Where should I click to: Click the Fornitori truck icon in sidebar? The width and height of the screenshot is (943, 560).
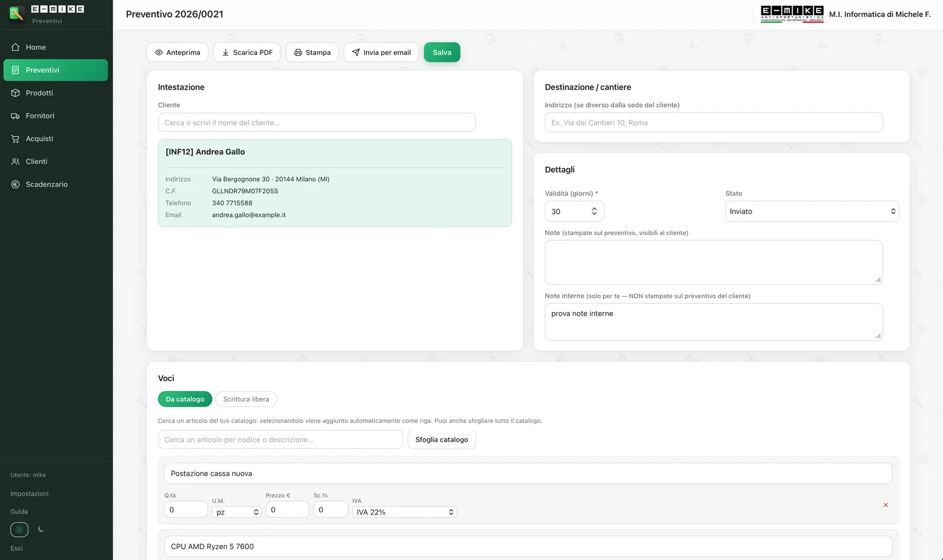coord(15,116)
